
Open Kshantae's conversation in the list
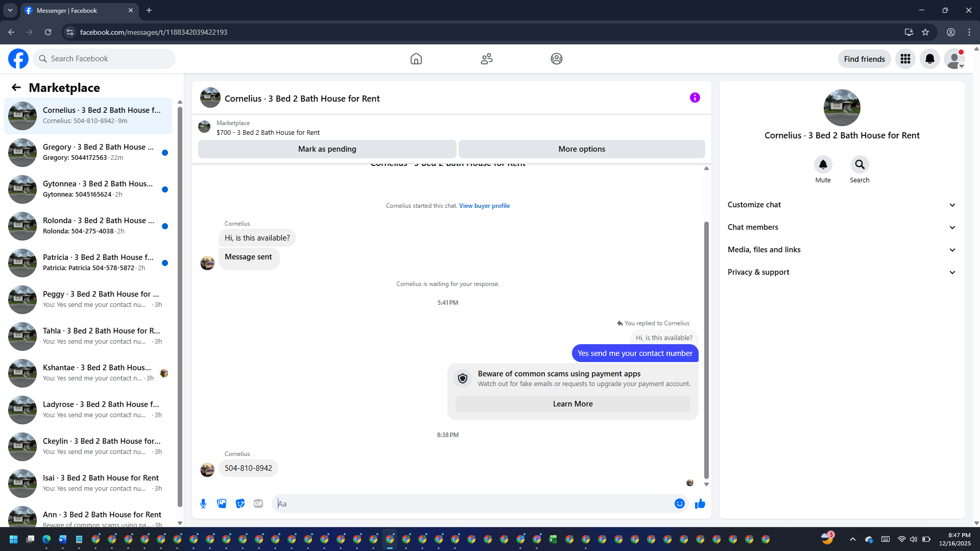88,373
